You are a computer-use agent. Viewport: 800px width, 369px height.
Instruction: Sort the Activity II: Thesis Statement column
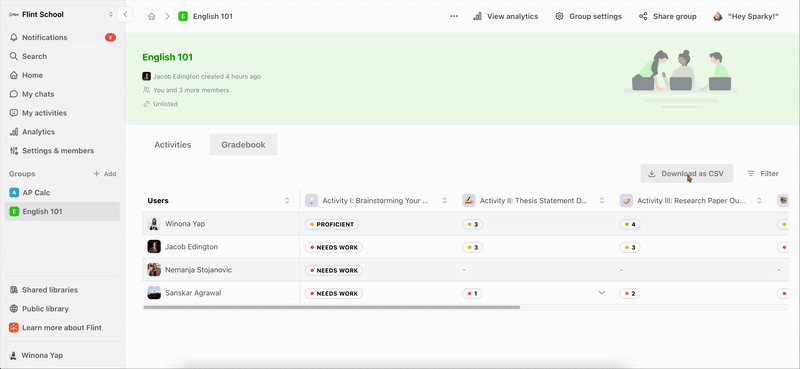tap(602, 201)
